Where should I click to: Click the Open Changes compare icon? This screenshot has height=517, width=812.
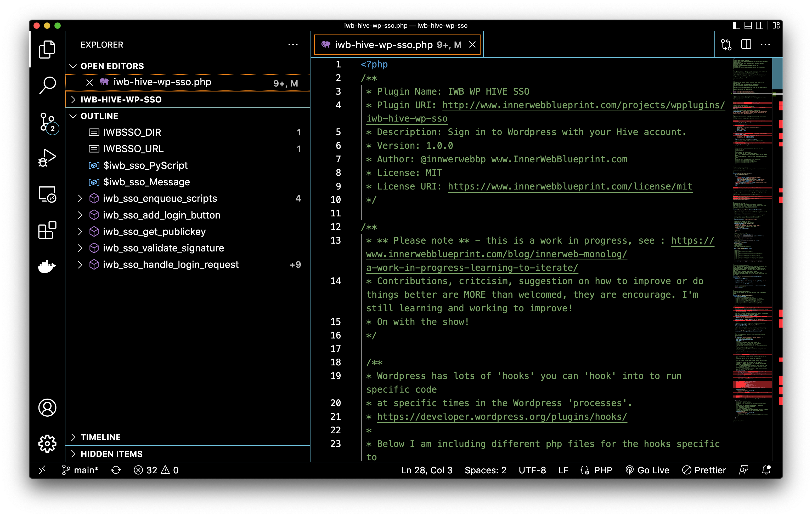[726, 44]
